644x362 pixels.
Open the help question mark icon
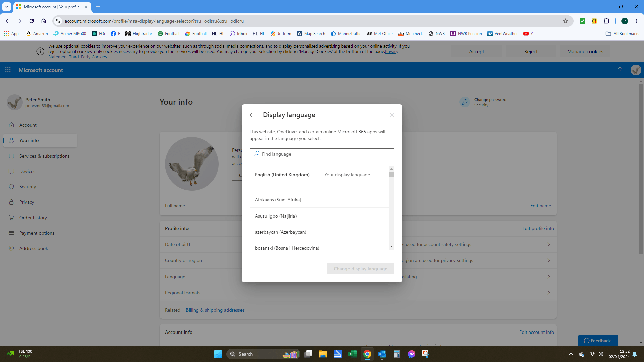click(620, 70)
